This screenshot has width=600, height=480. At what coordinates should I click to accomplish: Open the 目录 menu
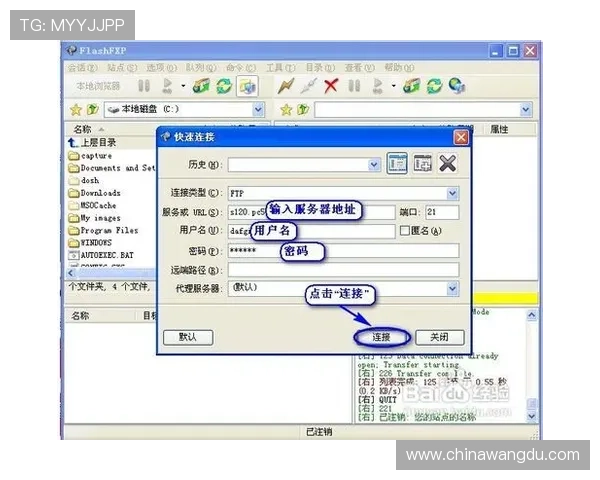coord(320,68)
